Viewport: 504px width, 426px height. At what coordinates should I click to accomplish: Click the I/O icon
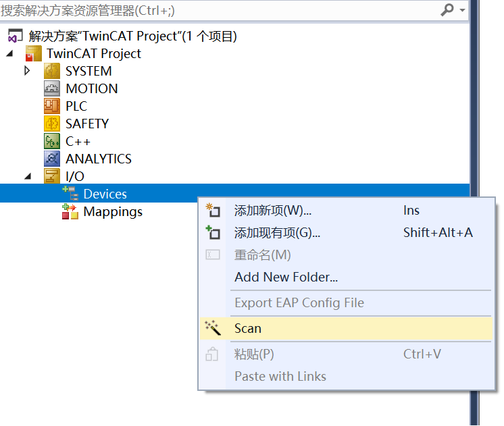(x=52, y=176)
